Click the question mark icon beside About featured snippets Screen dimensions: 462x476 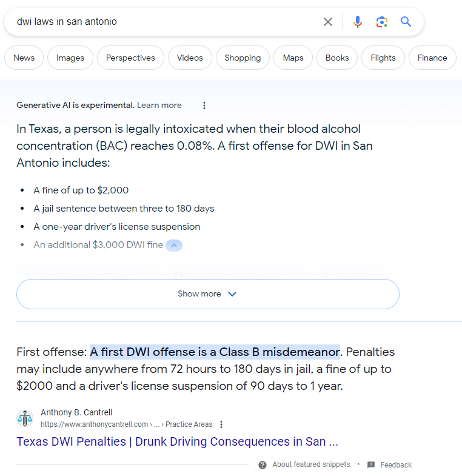(263, 465)
